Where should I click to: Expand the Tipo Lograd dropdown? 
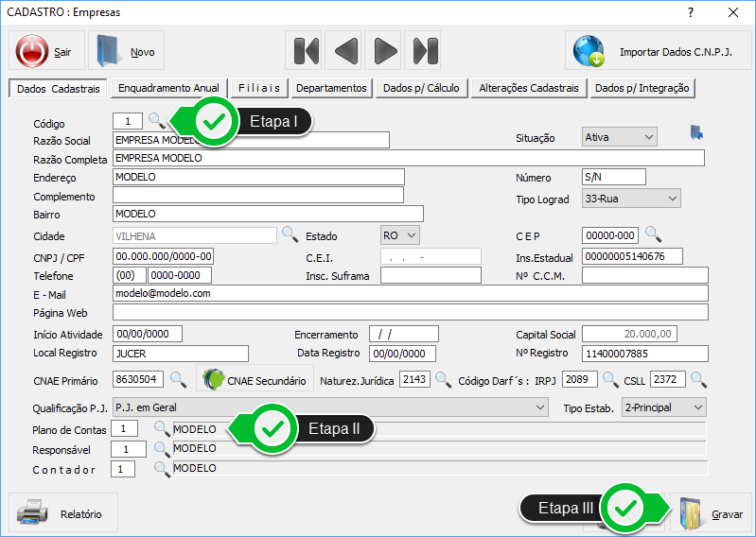tap(631, 199)
